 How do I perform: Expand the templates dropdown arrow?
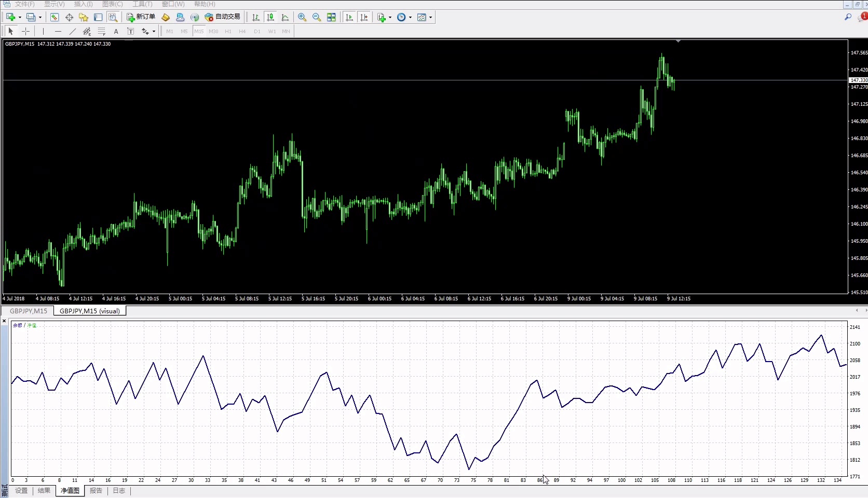[430, 18]
